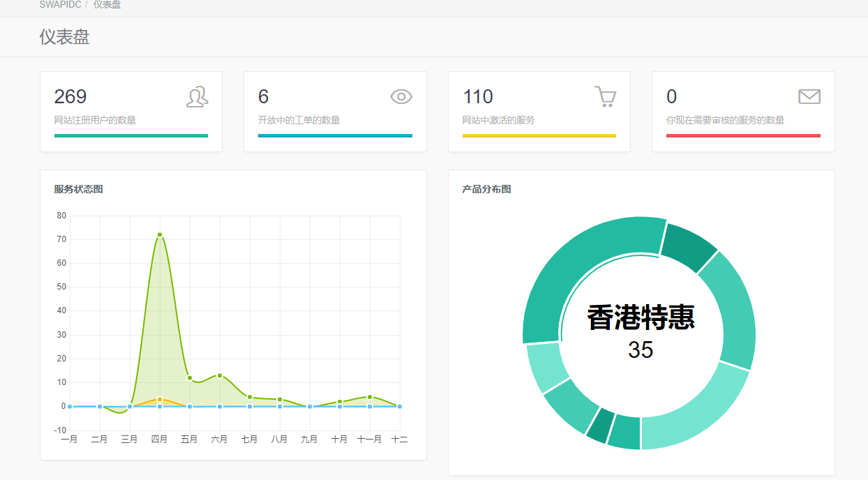Click the green May data point

190,378
